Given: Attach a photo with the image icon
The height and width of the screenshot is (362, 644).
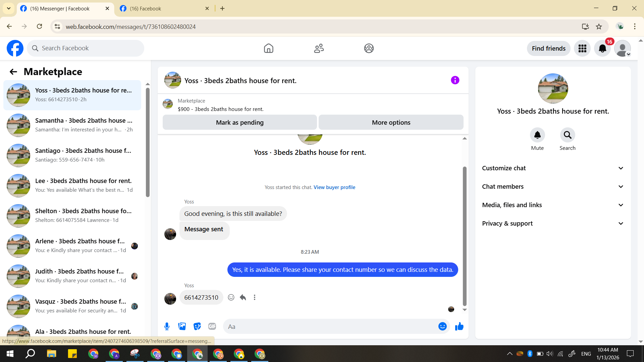Looking at the screenshot, I should pyautogui.click(x=182, y=326).
